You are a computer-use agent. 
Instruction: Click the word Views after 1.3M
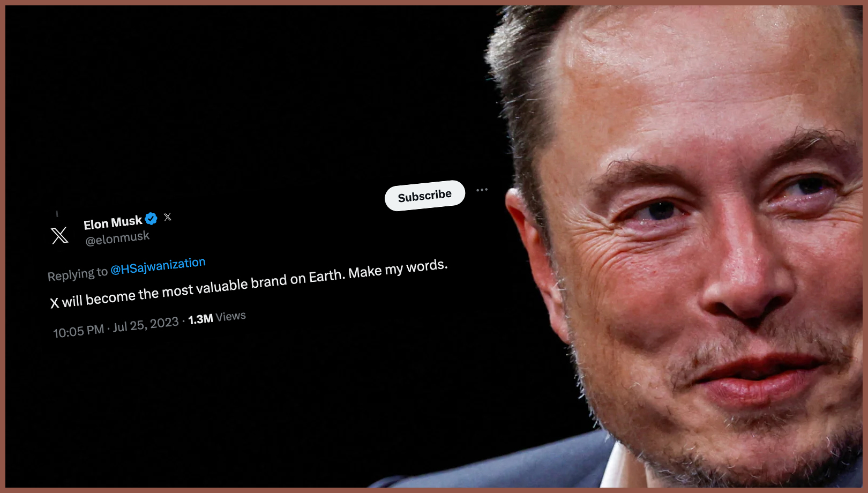(x=230, y=316)
